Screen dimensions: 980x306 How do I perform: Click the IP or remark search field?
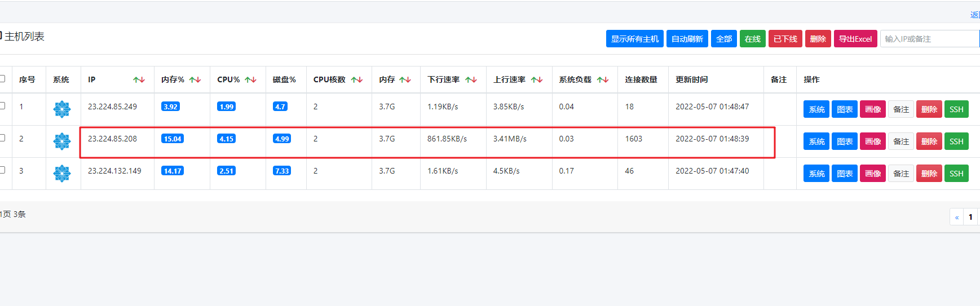[929, 39]
